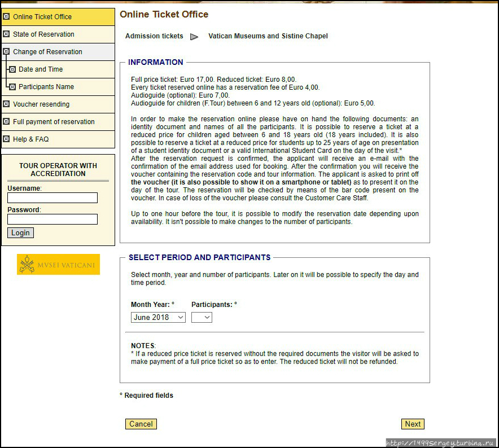Open Full payment of reservation
Viewport: 499px width, 448px height.
click(58, 122)
